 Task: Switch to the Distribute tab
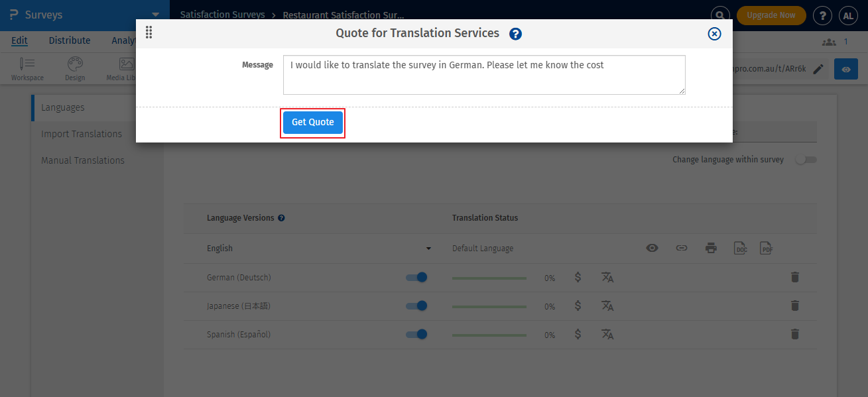point(70,40)
